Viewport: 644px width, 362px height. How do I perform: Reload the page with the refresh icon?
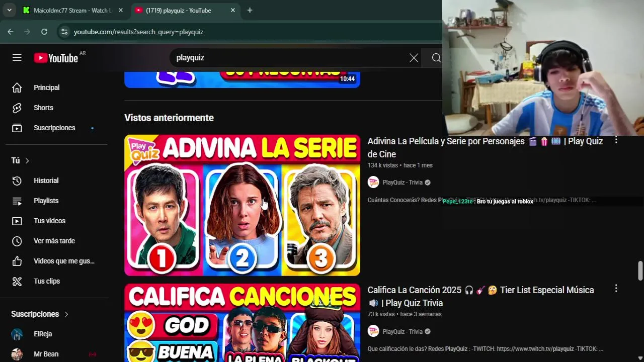44,32
